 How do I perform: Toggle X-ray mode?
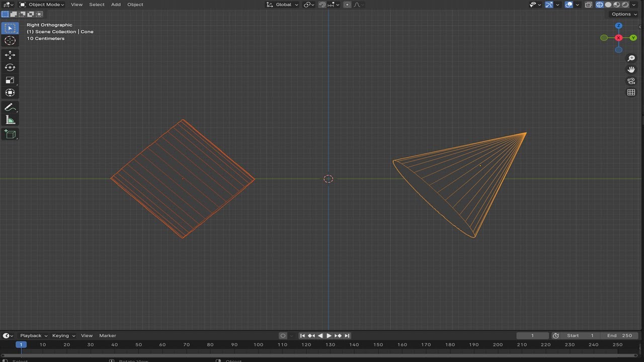(588, 5)
